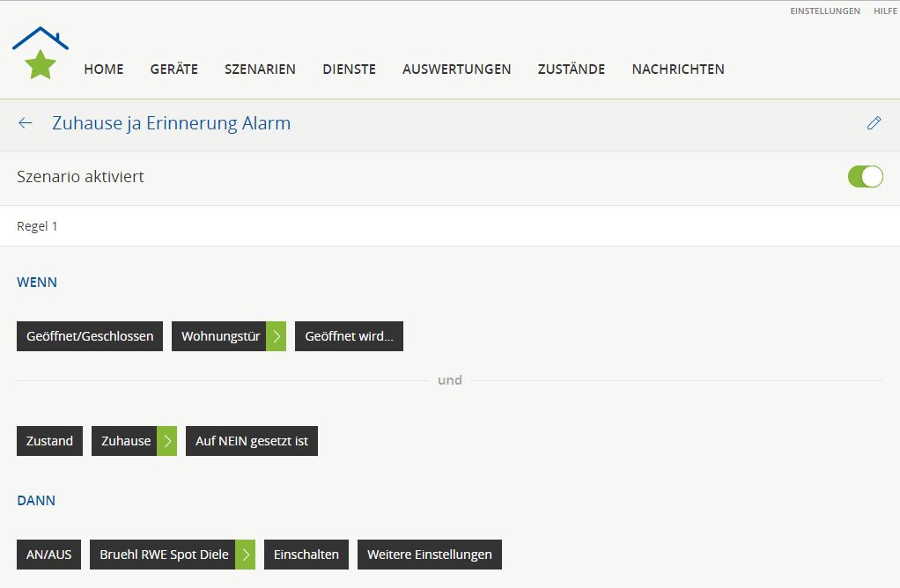Image resolution: width=900 pixels, height=588 pixels.
Task: Disable the Szenario aktiviert toggle
Action: [x=865, y=177]
